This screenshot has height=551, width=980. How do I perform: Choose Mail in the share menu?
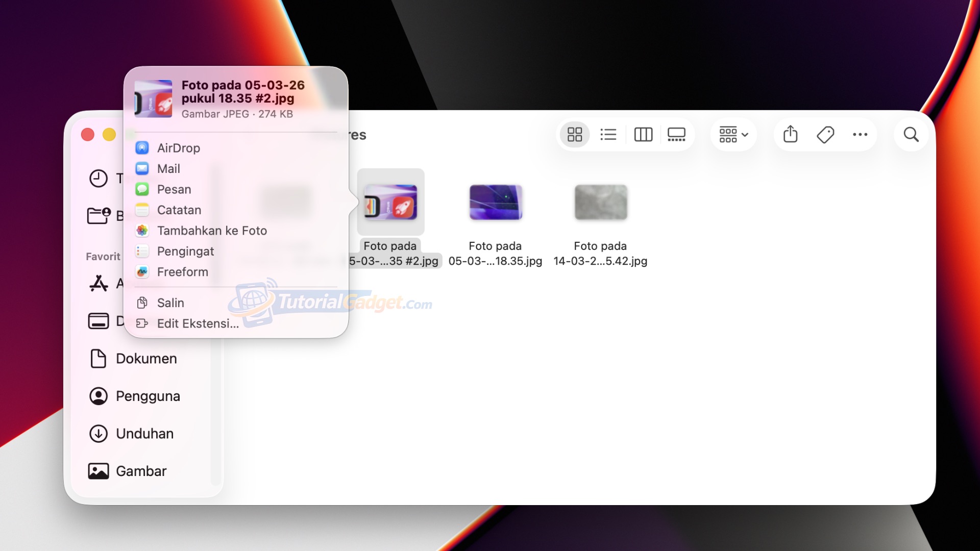[168, 169]
